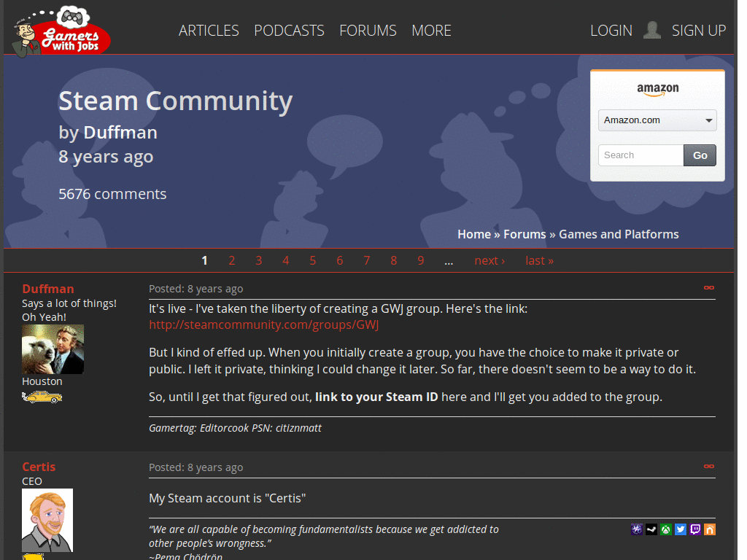Click the user silhouette icon beside Login
Screen dimensions: 747x560
(x=651, y=30)
